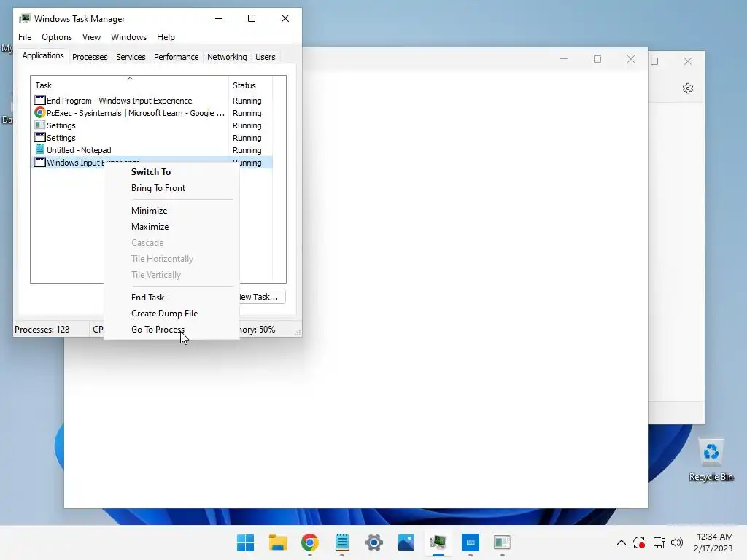747x560 pixels.
Task: Open the last taskbar app icon
Action: click(502, 542)
